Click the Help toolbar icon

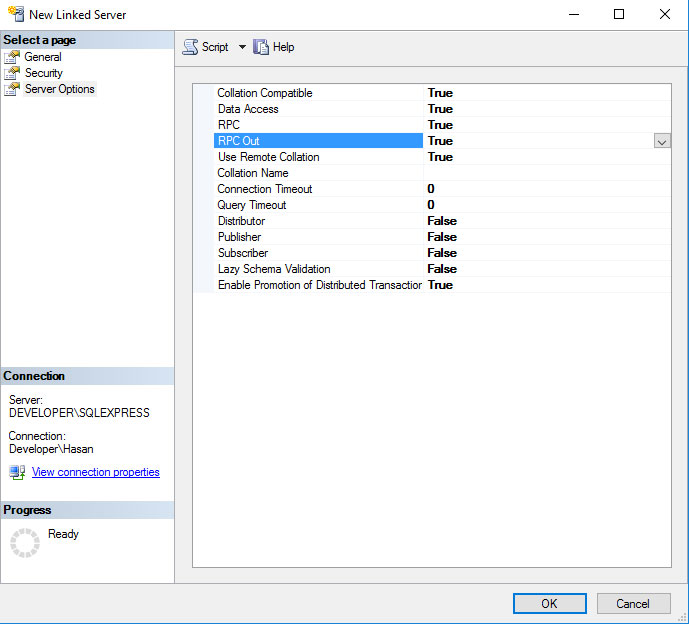[261, 47]
